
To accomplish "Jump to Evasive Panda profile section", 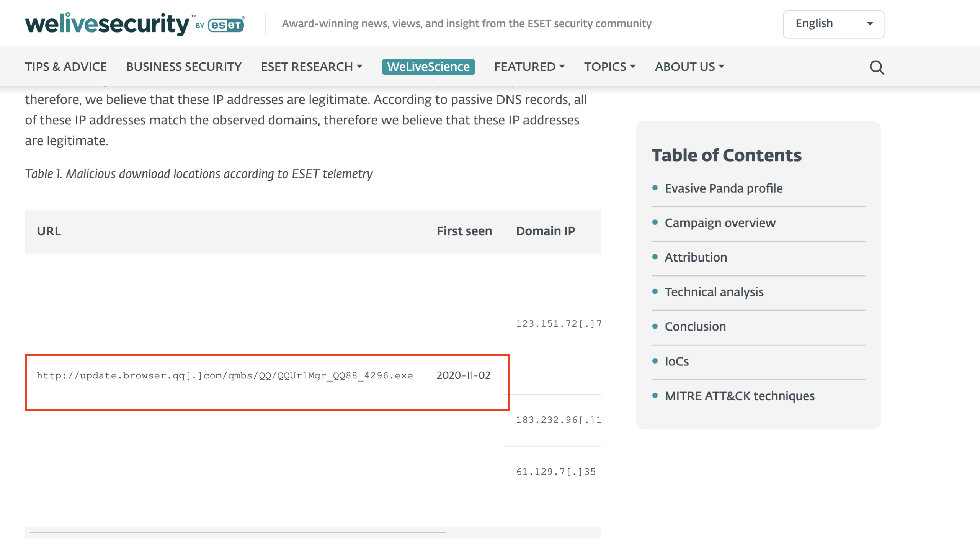I will (723, 188).
